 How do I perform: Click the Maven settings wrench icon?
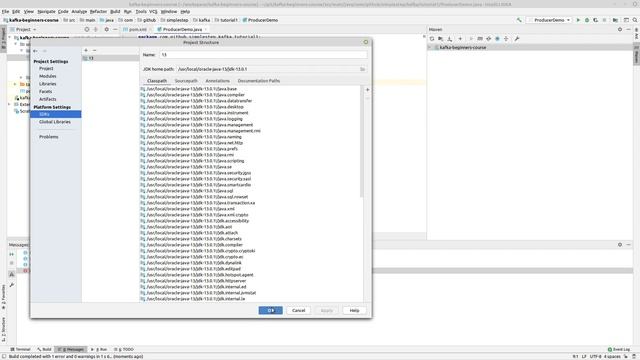pyautogui.click(x=517, y=39)
